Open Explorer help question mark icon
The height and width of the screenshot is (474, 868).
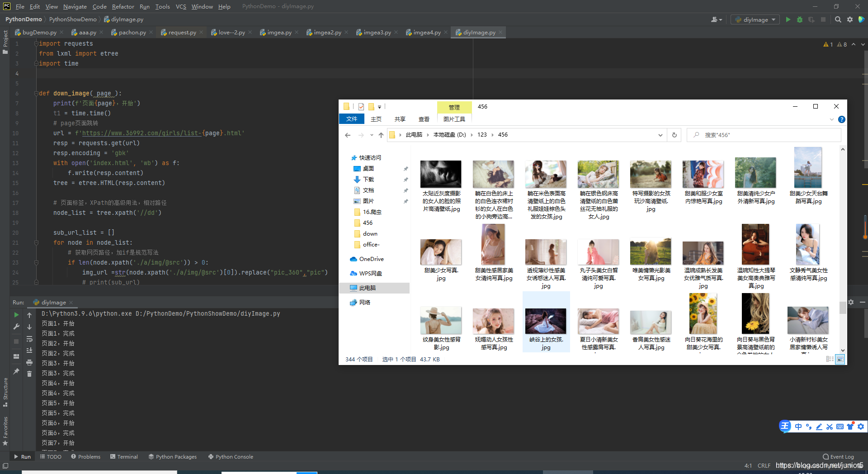tap(841, 119)
